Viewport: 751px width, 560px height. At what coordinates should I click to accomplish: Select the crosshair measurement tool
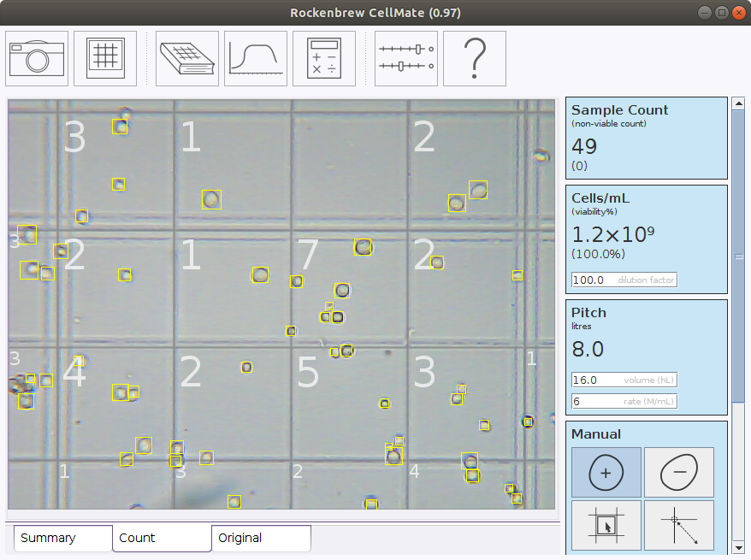pyautogui.click(x=678, y=525)
